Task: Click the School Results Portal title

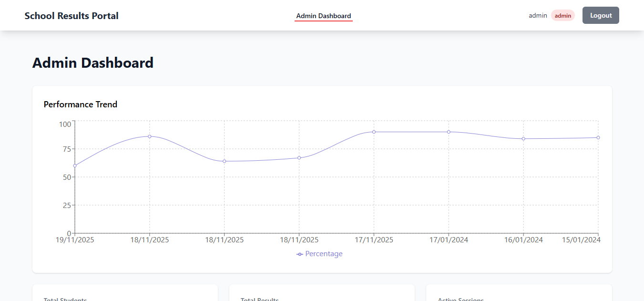Action: coord(72,16)
